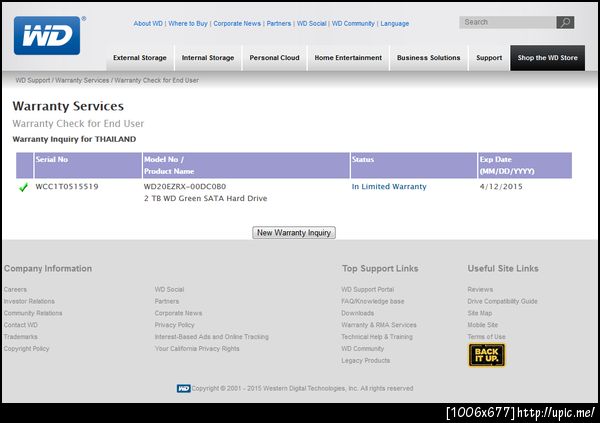Open the Personal Cloud menu
This screenshot has width=600, height=423.
tap(274, 58)
